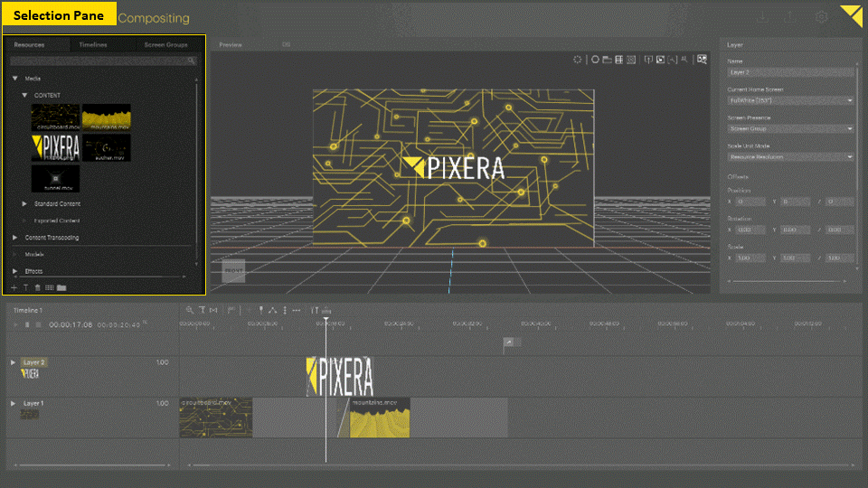
Task: Click the timeline zoom magnifier icon
Action: 190,310
